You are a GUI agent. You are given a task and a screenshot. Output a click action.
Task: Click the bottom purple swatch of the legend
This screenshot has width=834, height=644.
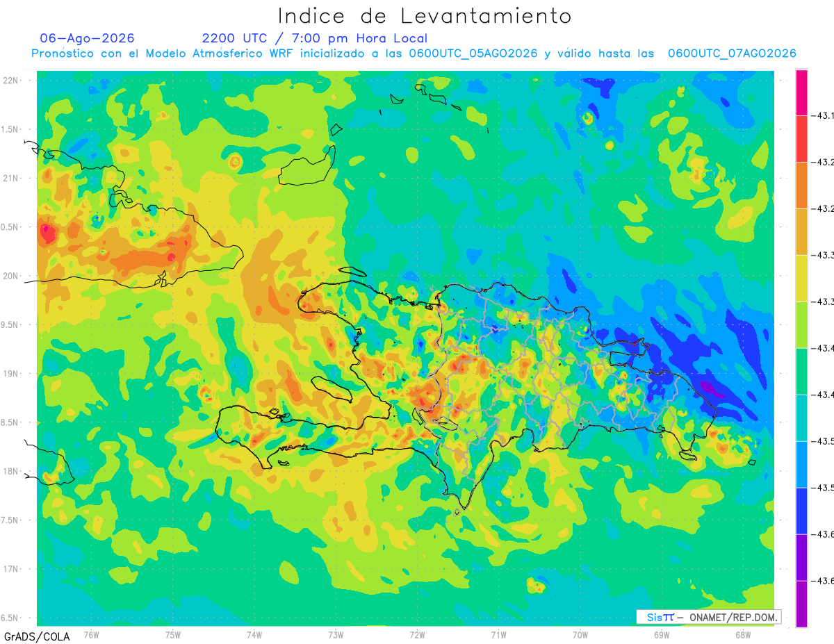(x=801, y=604)
